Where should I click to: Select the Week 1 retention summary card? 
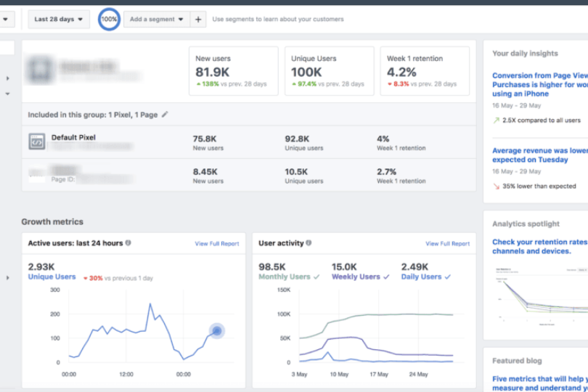pyautogui.click(x=424, y=71)
